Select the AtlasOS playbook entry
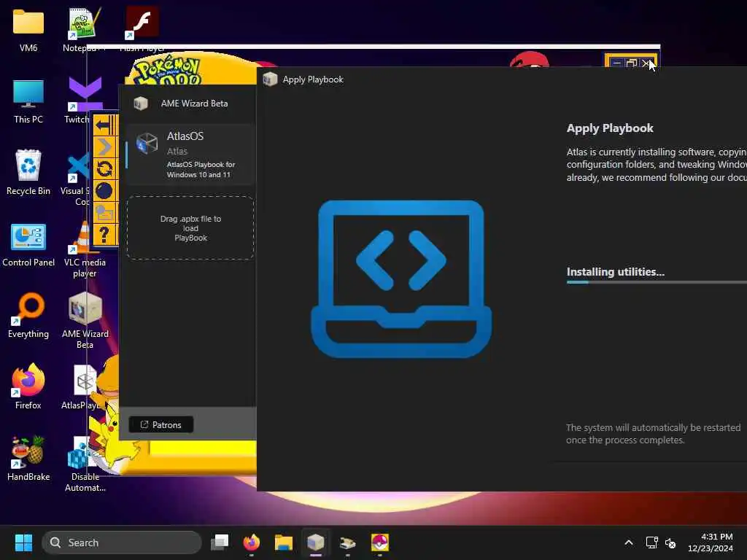 click(x=190, y=155)
